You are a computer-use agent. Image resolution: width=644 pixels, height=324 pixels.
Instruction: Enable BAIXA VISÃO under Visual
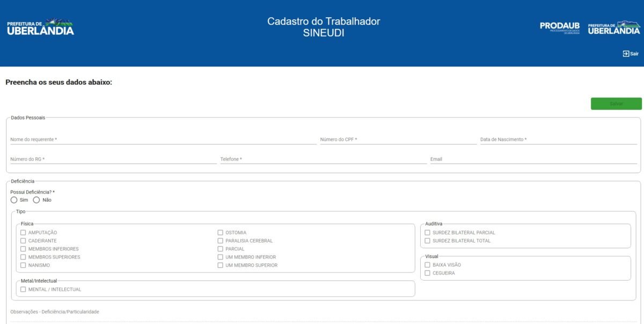click(427, 264)
